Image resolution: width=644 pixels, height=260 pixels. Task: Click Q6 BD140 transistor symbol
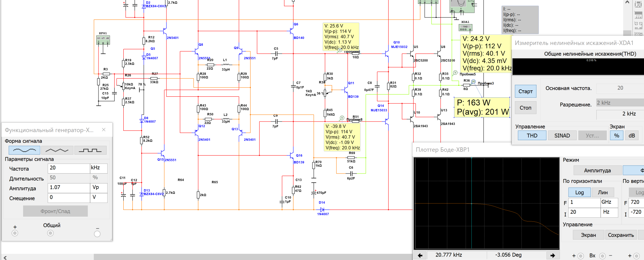292,31
